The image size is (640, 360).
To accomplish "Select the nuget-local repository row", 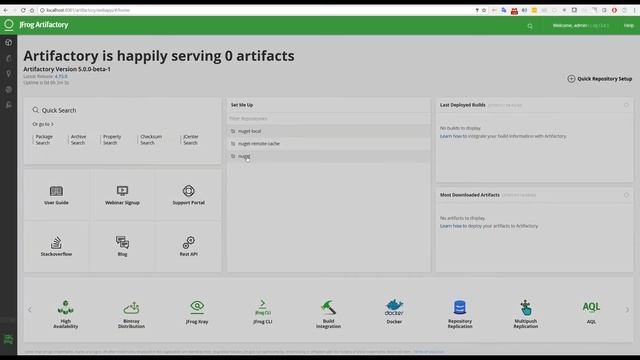I will pos(329,131).
